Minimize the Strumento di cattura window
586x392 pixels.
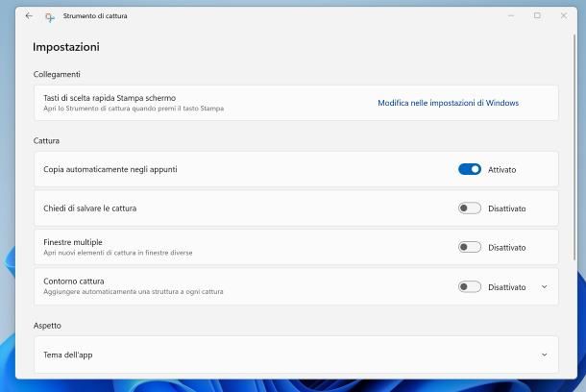[x=511, y=15]
